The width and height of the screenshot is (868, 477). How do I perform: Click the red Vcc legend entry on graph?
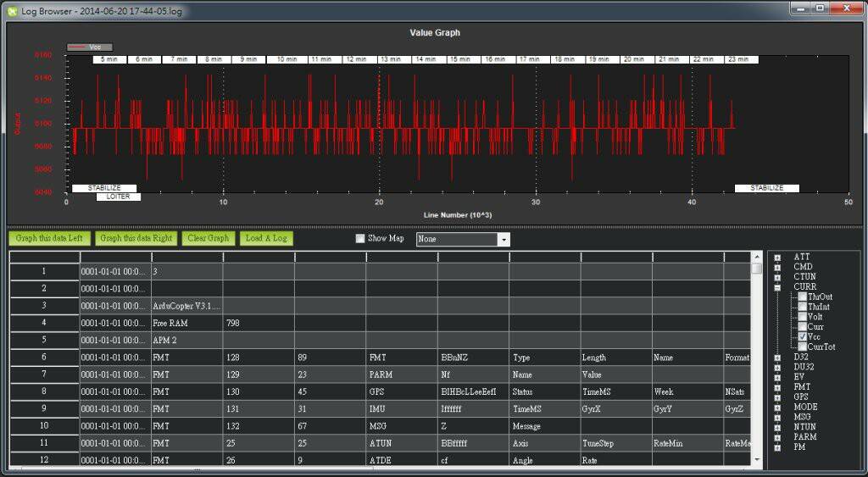89,47
